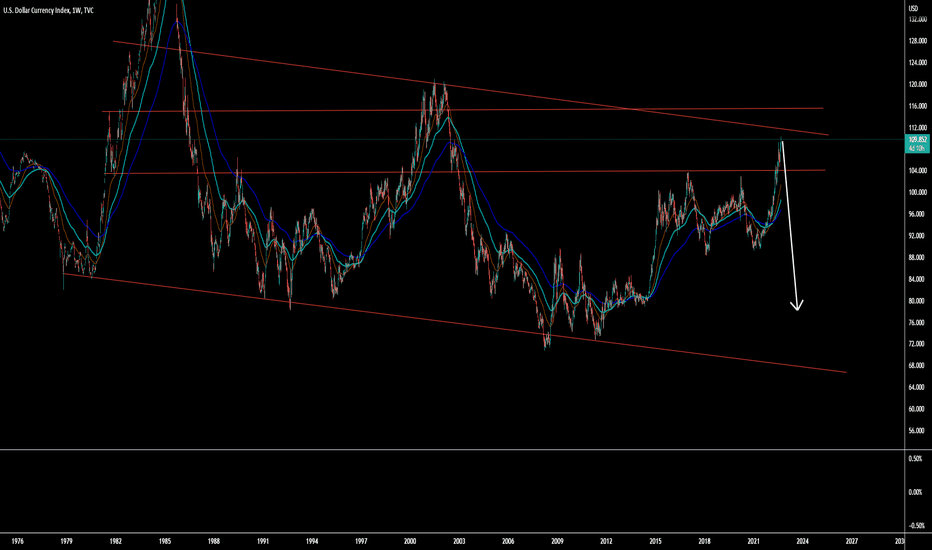Screen dimensions: 932x550
Task: Click the 56.000 price axis label
Action: coord(916,430)
